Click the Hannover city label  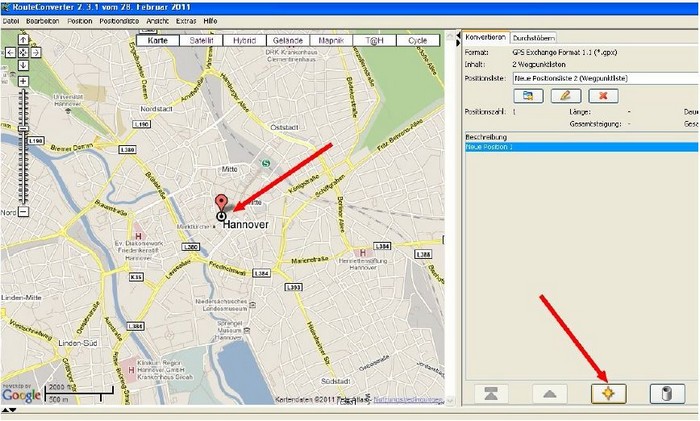(x=246, y=225)
